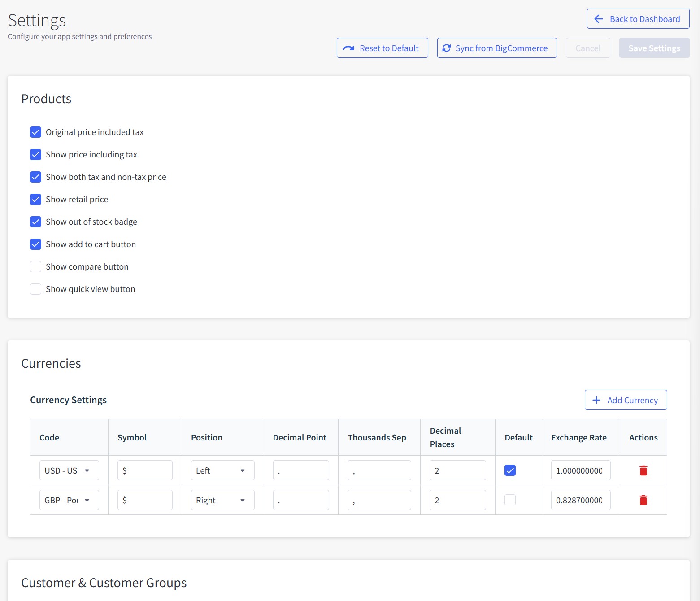Turn off Show out of stock badge
This screenshot has width=700, height=601.
coord(35,222)
